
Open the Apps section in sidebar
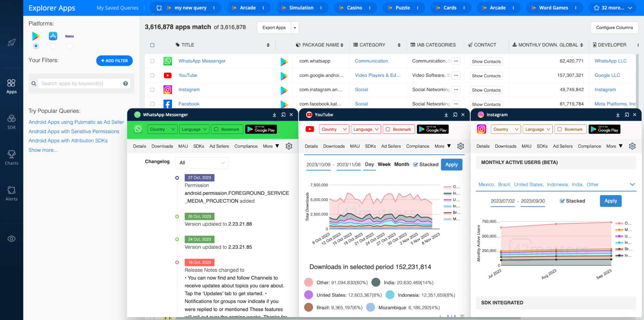point(11,86)
